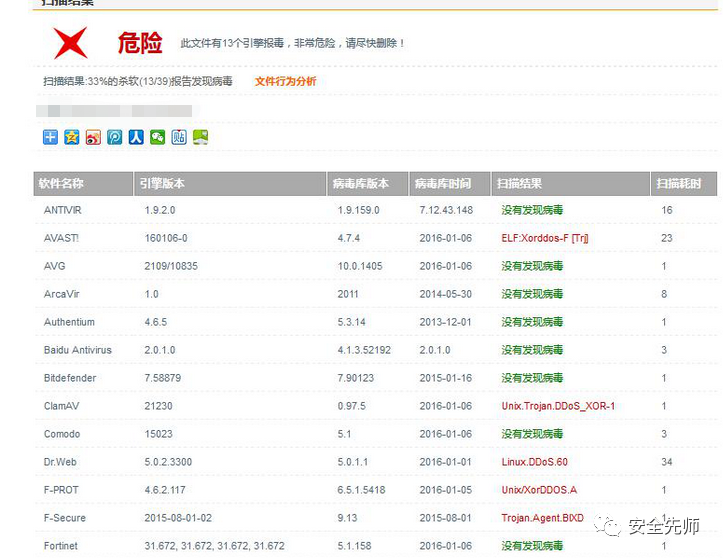Select the F-Secure row name
This screenshot has height=558, width=723.
click(x=65, y=518)
